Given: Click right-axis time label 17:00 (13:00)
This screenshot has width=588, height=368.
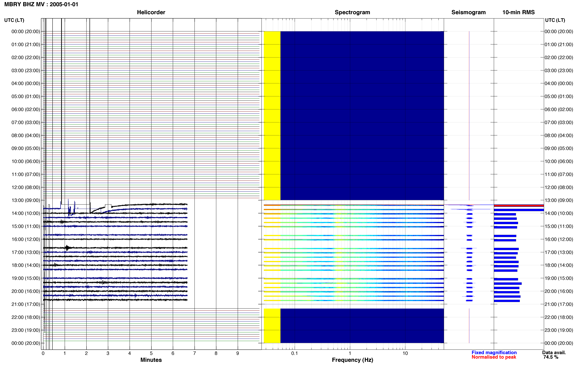Looking at the screenshot, I should [559, 252].
